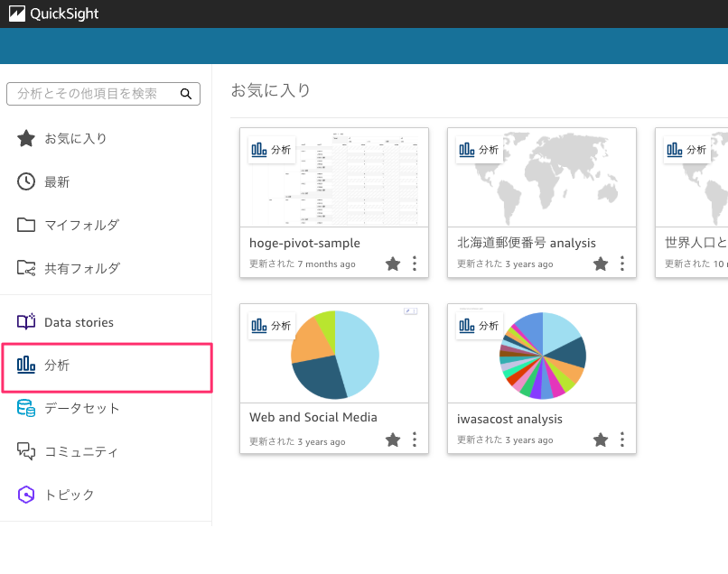Click the hexagon icon beside トピック
This screenshot has height=574, width=728.
[x=26, y=495]
